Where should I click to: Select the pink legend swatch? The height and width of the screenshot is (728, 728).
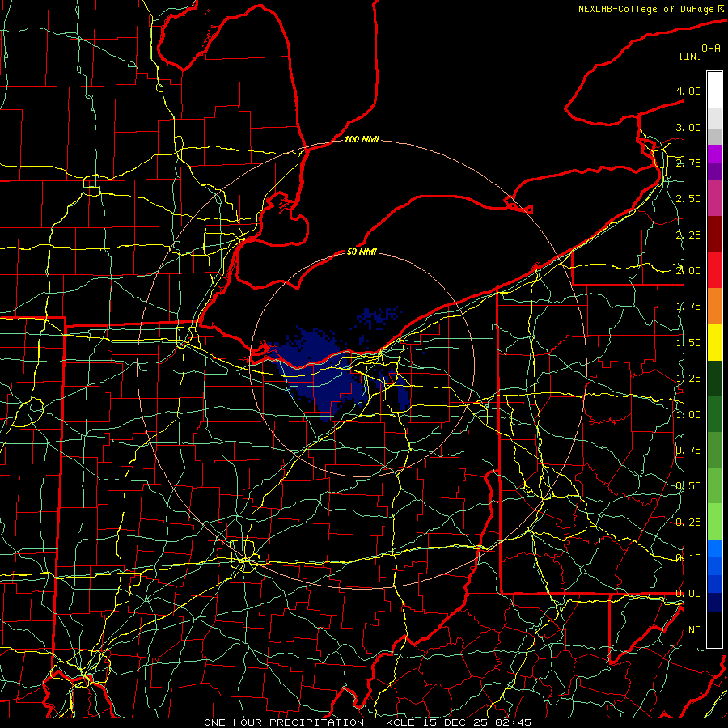714,198
